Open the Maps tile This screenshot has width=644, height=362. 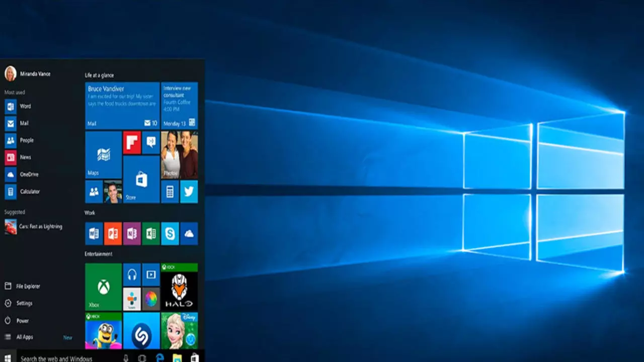click(x=103, y=155)
